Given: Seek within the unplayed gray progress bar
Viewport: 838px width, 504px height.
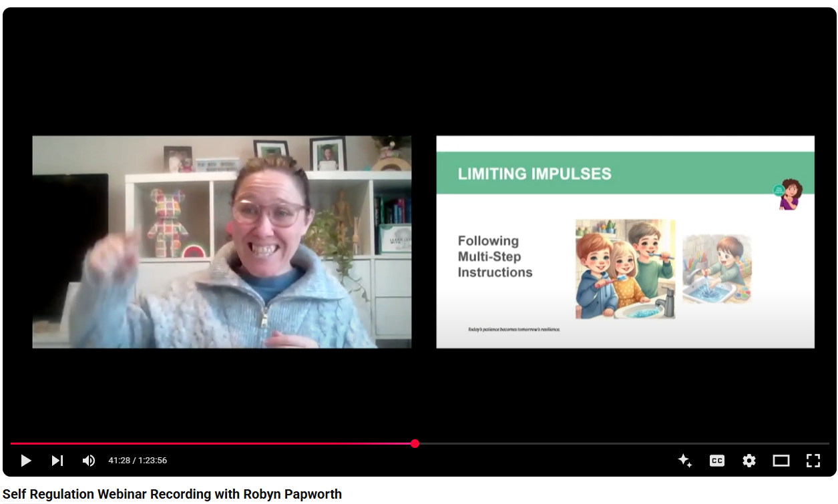Looking at the screenshot, I should click(624, 443).
